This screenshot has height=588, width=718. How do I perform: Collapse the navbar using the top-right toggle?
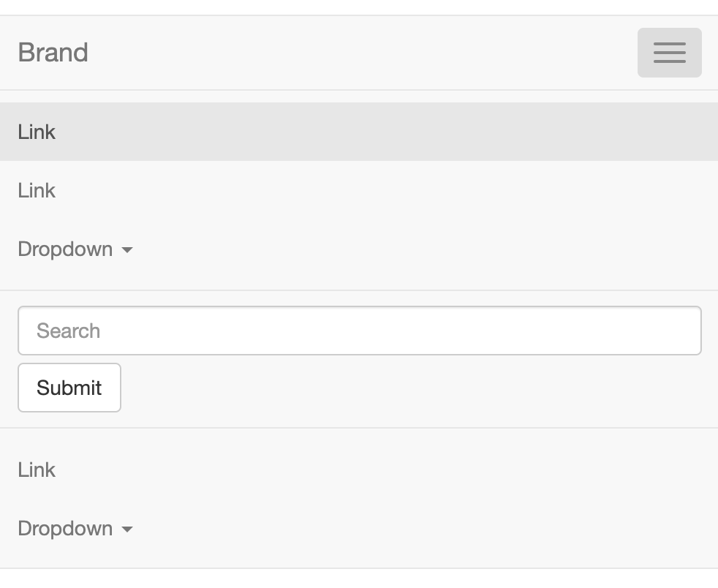(669, 53)
